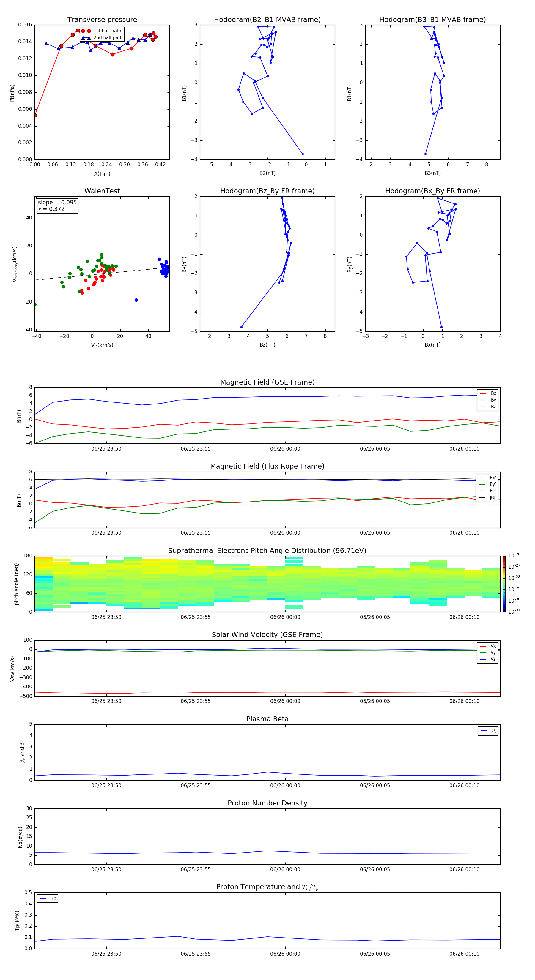Click the "Pt(nPa)" y-axis label
535x980 pixels.
point(12,92)
